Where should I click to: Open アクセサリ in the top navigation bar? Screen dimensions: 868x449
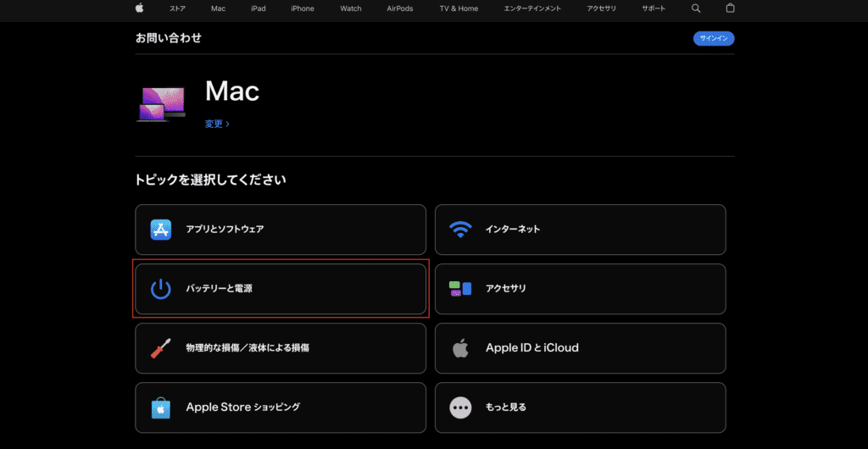tap(602, 8)
